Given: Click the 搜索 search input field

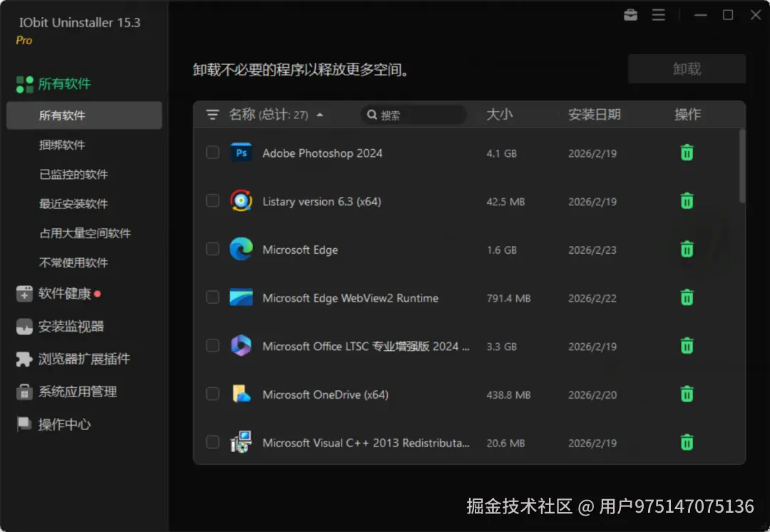Looking at the screenshot, I should (414, 114).
